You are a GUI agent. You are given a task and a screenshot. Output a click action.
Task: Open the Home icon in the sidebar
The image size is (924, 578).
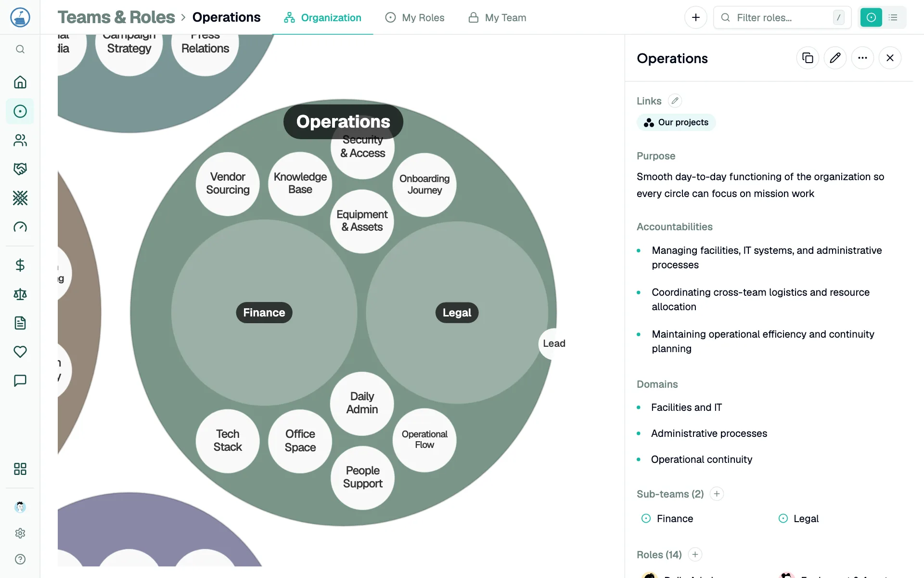tap(20, 82)
